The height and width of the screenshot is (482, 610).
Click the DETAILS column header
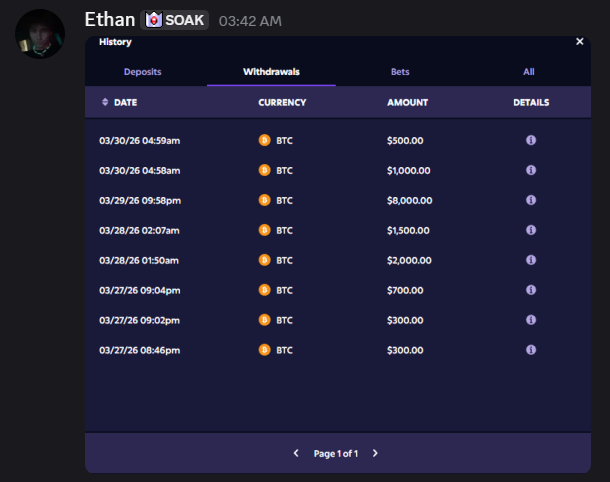[531, 102]
